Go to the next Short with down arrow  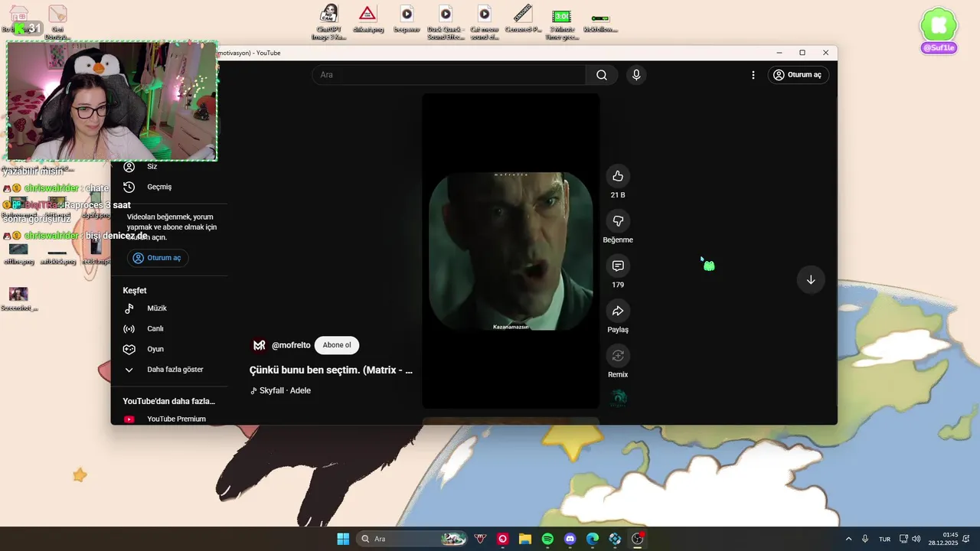click(811, 279)
